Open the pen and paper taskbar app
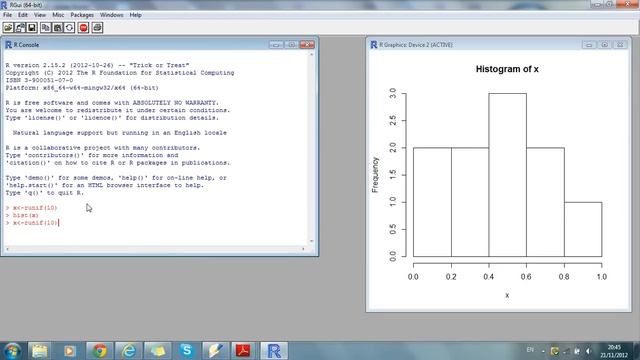640x360 pixels. point(215,351)
